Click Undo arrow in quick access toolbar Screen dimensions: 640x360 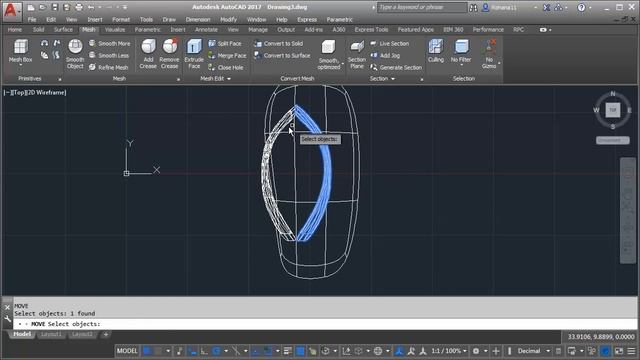tap(91, 7)
